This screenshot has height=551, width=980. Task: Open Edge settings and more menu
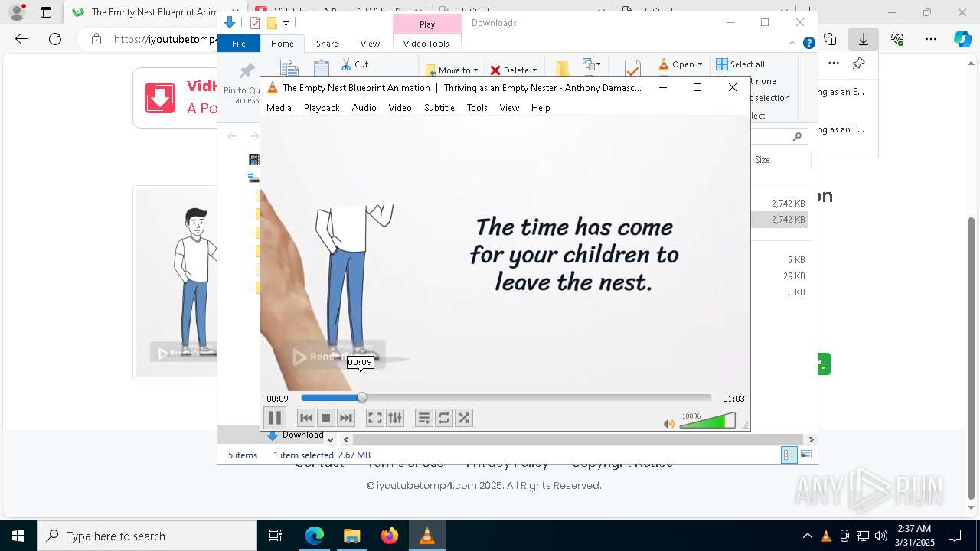pos(931,39)
